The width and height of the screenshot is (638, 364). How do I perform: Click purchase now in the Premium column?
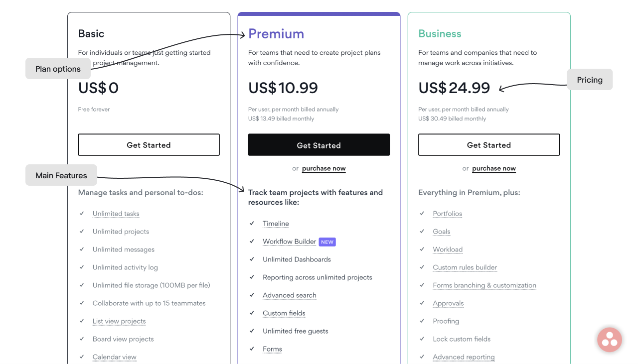coord(323,168)
